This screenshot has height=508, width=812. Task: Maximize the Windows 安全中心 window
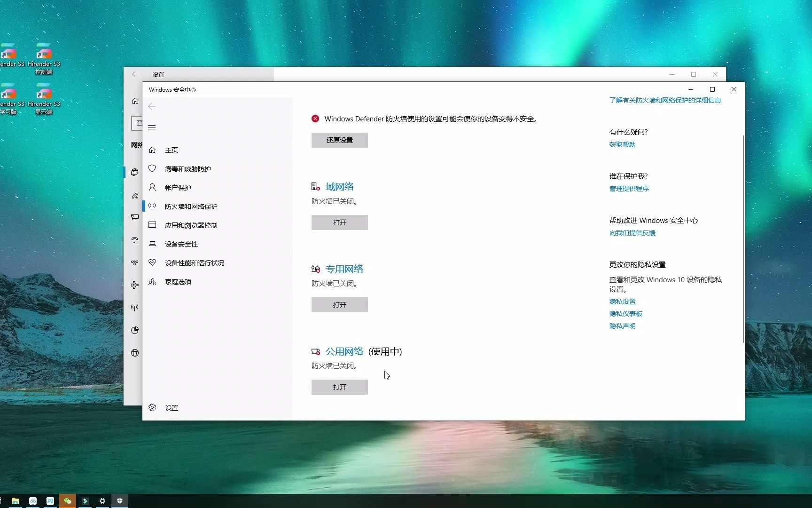[x=712, y=89]
